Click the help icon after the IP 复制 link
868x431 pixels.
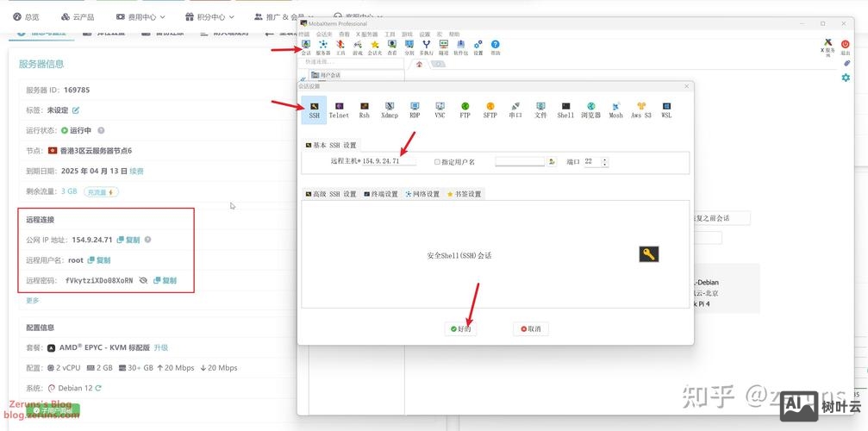(x=147, y=240)
